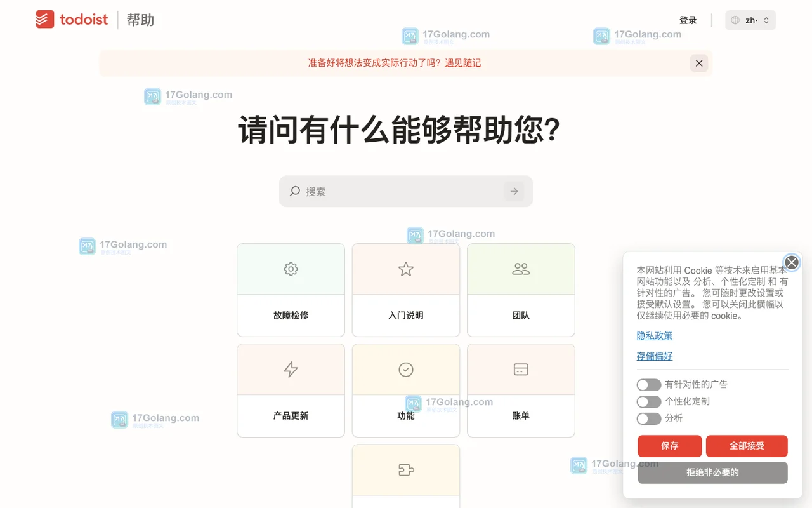Click the credit card icon for 账单
Image resolution: width=812 pixels, height=508 pixels.
(521, 370)
